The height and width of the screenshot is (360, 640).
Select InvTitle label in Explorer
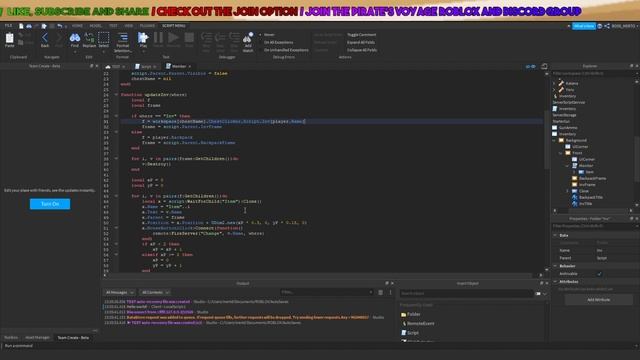[582, 204]
